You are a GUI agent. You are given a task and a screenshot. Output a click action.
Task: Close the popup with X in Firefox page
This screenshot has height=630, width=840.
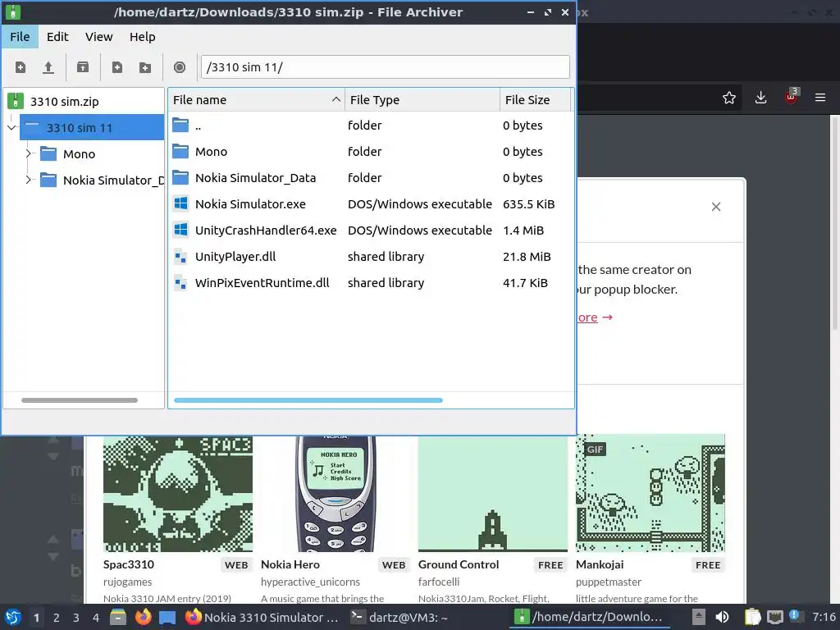[715, 207]
